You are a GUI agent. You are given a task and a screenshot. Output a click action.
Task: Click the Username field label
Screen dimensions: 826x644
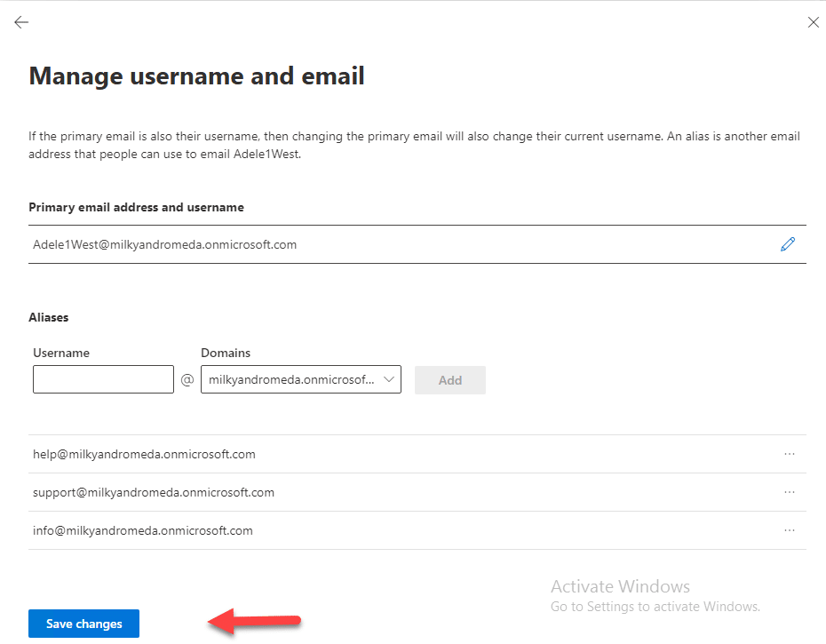61,353
